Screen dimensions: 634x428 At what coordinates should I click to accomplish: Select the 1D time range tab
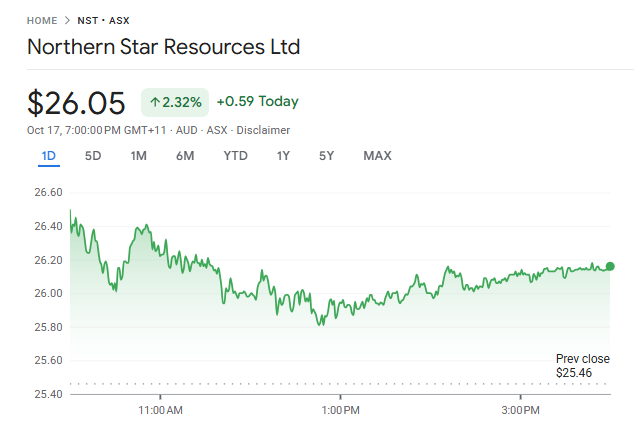coord(49,155)
